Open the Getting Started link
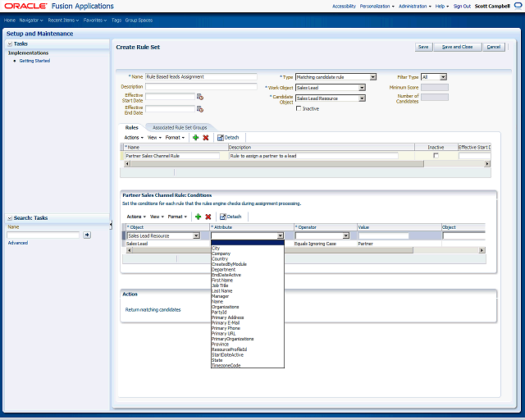This screenshot has height=420, width=525. pyautogui.click(x=34, y=61)
